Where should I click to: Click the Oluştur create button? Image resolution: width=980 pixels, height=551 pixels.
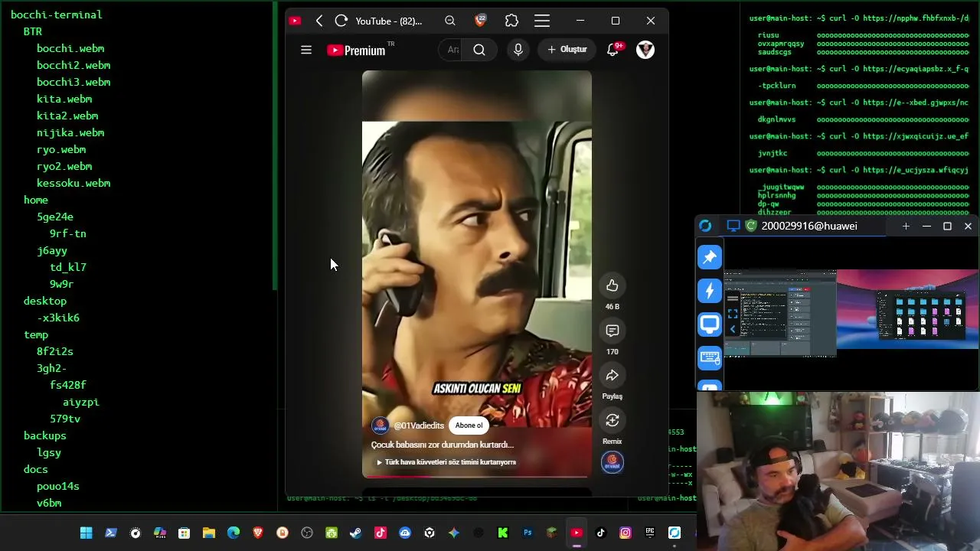point(567,50)
